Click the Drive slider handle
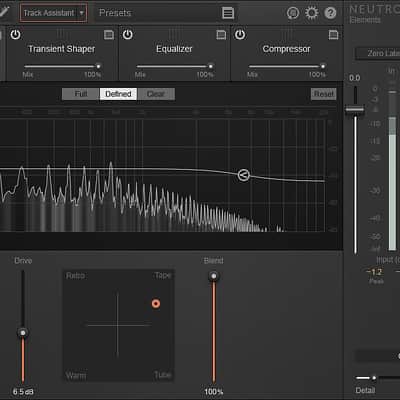 pyautogui.click(x=23, y=333)
